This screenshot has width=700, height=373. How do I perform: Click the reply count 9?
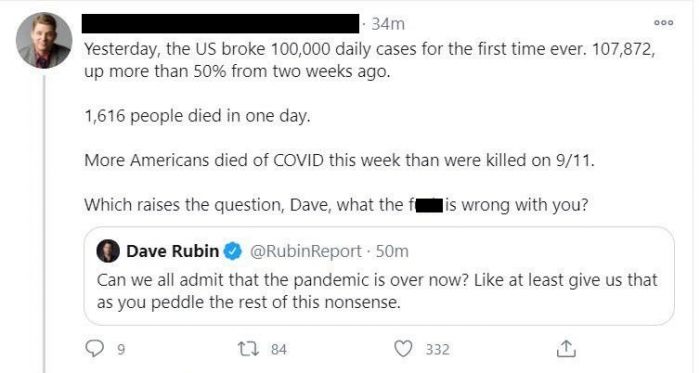(x=121, y=349)
